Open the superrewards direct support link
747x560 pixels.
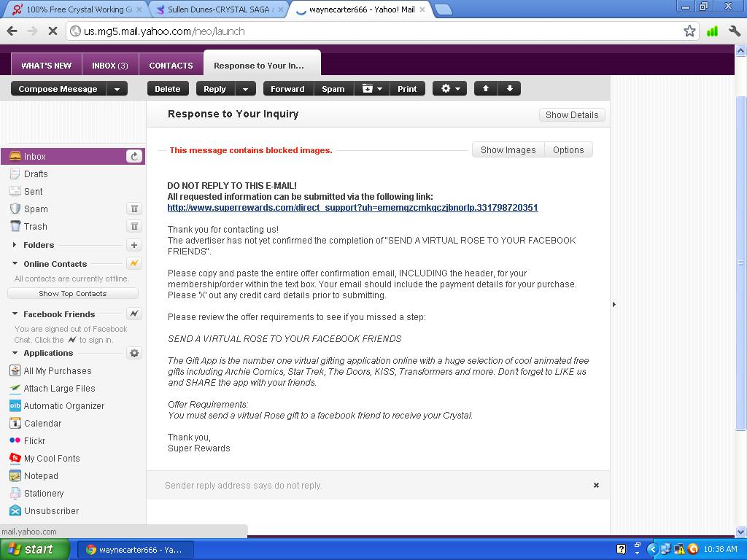coord(352,208)
